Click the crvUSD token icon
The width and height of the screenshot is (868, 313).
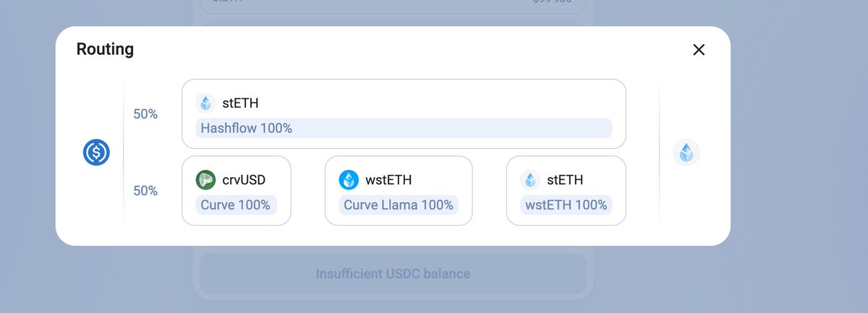click(206, 180)
